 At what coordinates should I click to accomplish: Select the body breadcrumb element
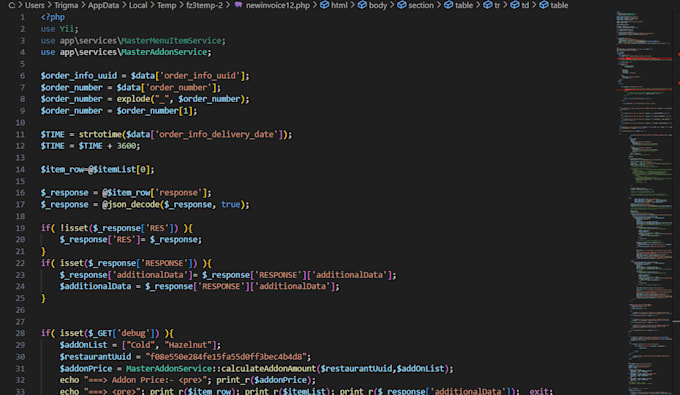378,5
